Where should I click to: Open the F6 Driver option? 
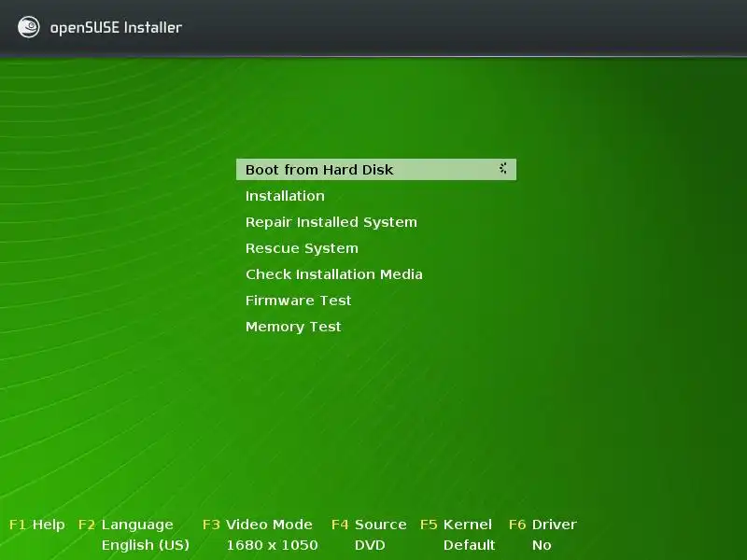click(543, 525)
